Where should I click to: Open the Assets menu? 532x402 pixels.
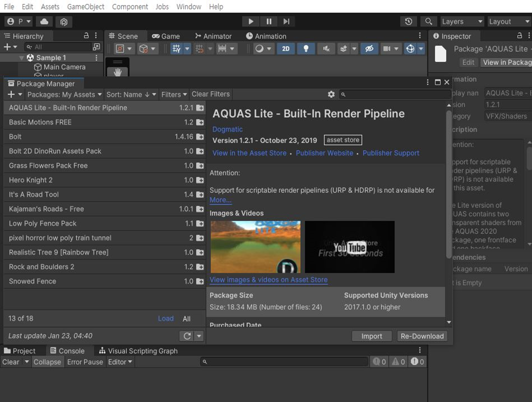pyautogui.click(x=50, y=7)
